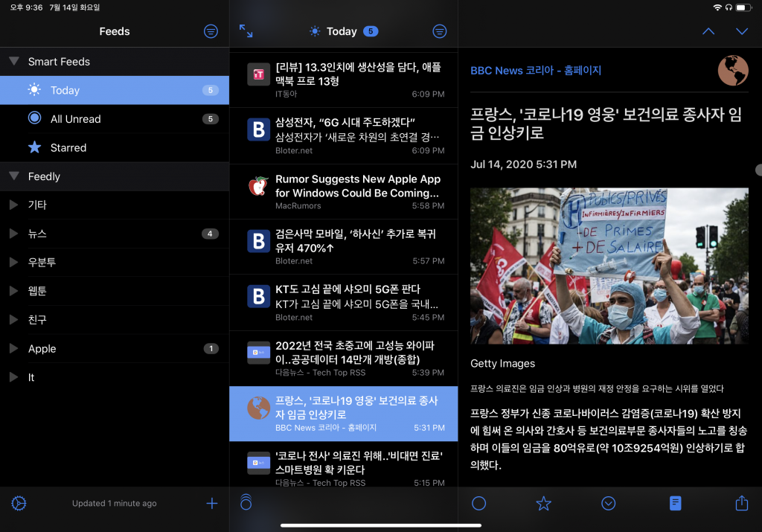This screenshot has width=762, height=532.
Task: Select the Starred smart feed
Action: (x=115, y=148)
